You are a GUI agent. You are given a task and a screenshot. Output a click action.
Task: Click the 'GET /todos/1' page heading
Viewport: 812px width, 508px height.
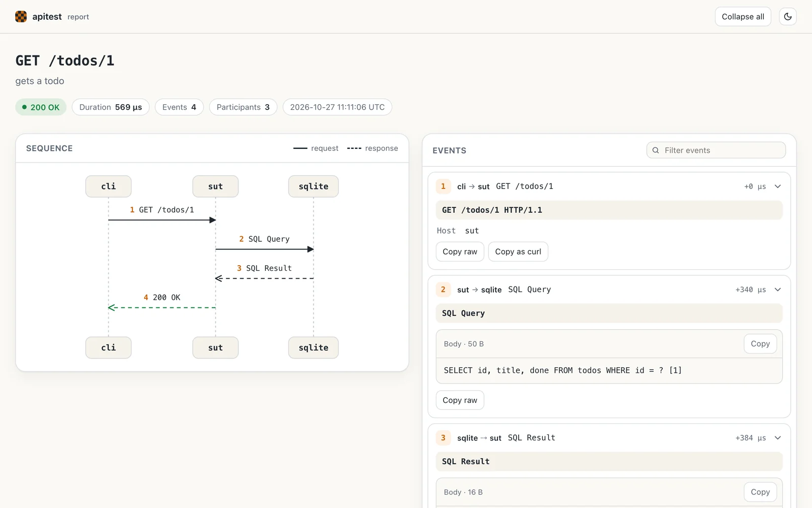tap(65, 60)
